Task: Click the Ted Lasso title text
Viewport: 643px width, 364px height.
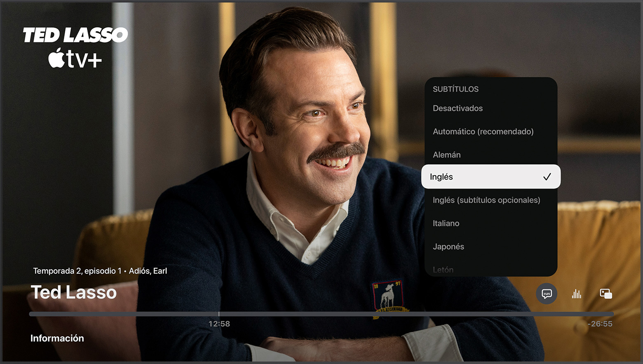Action: tap(73, 292)
